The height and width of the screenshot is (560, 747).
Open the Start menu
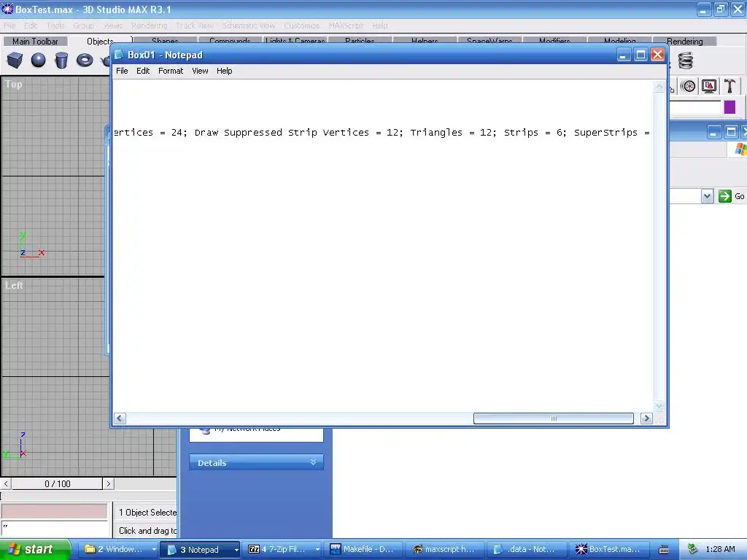coord(35,550)
